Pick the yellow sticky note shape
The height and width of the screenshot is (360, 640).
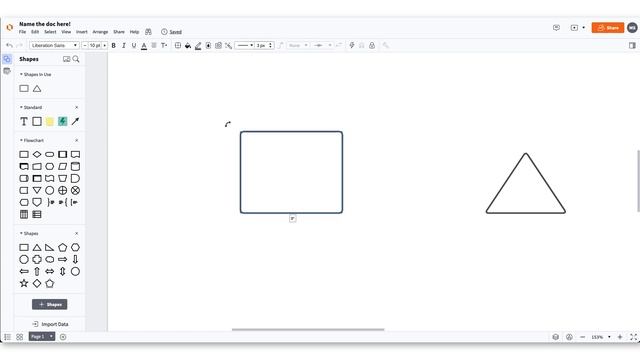tap(49, 121)
